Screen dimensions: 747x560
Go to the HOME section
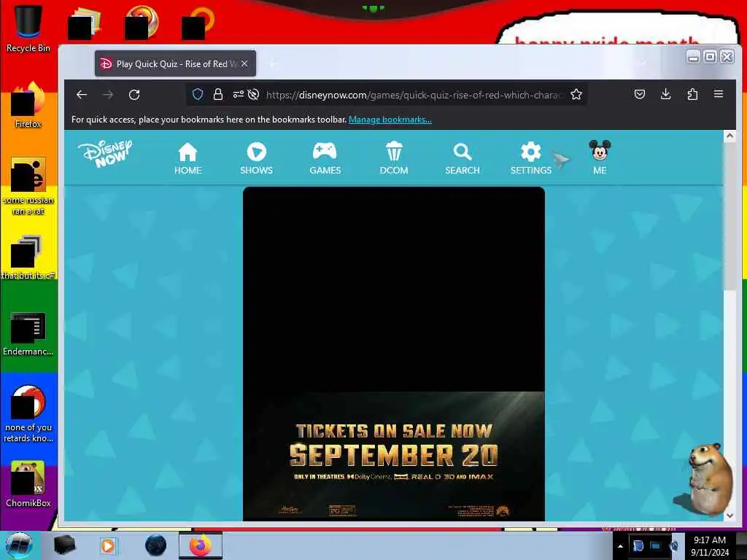coord(187,159)
